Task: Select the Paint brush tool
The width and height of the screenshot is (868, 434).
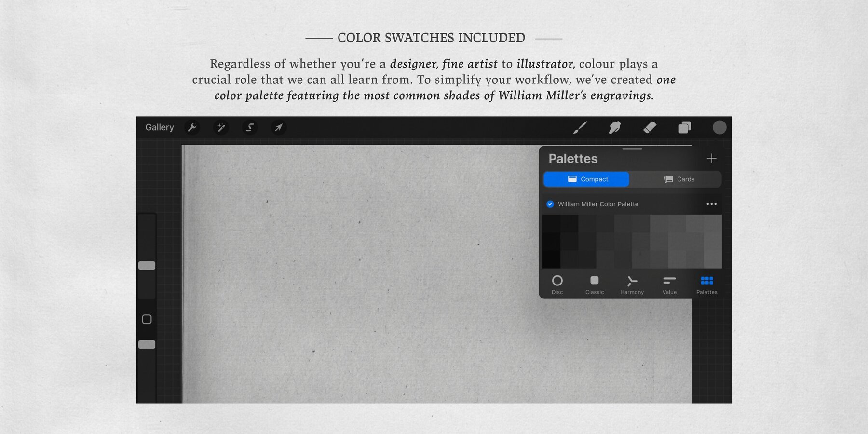Action: (581, 127)
